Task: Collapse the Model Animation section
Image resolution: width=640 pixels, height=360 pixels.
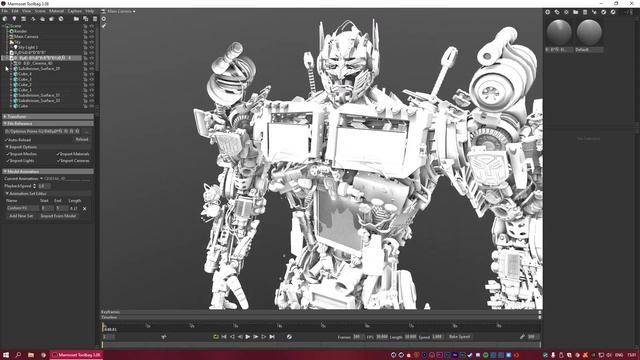Action: pyautogui.click(x=48, y=171)
